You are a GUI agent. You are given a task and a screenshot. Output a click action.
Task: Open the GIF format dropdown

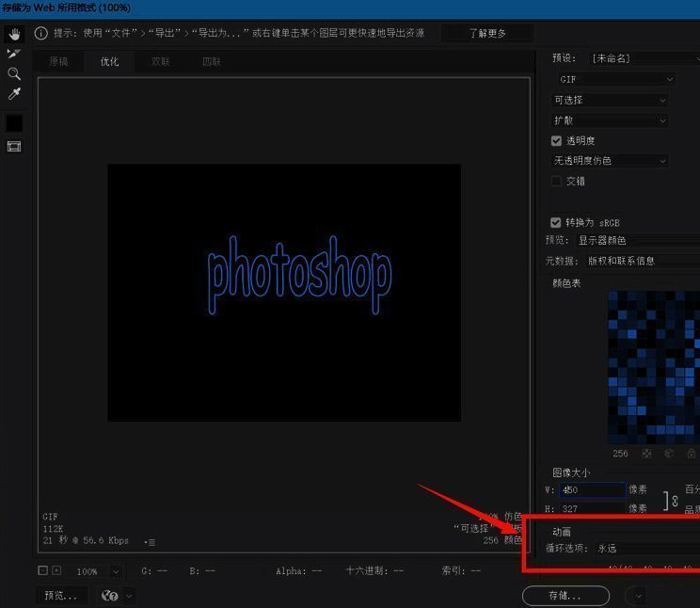(615, 79)
